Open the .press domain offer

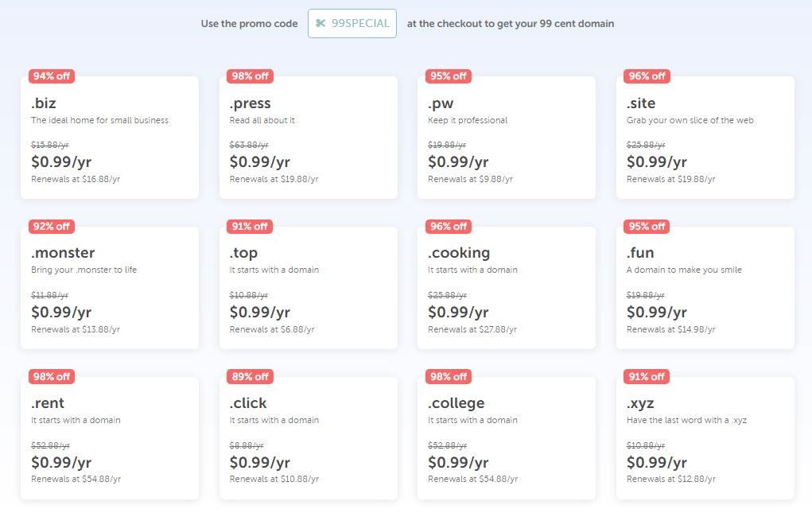pyautogui.click(x=308, y=137)
